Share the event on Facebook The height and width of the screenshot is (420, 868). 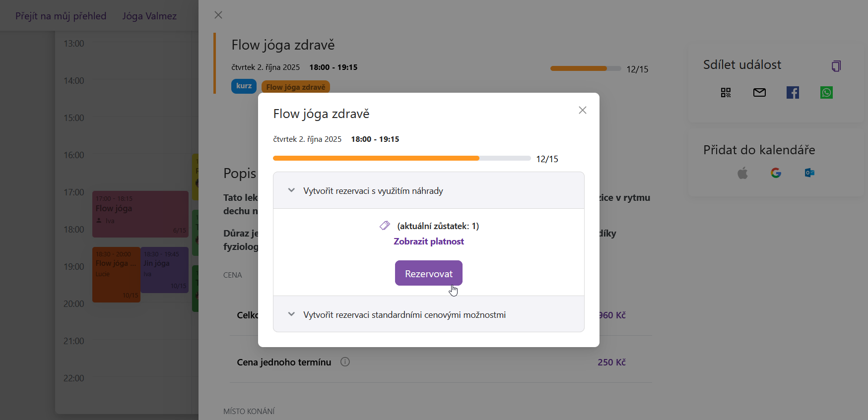tap(793, 93)
